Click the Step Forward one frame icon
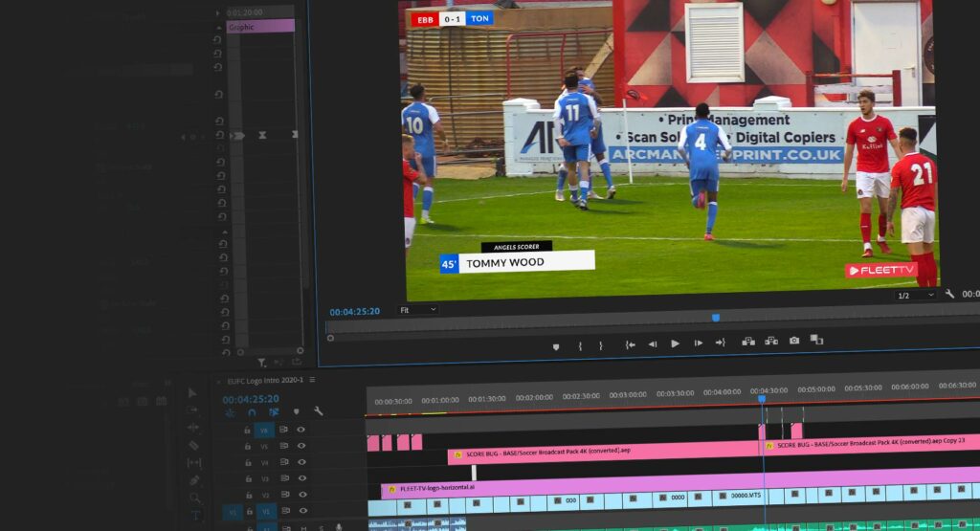Viewport: 980px width, 531px height. (699, 343)
